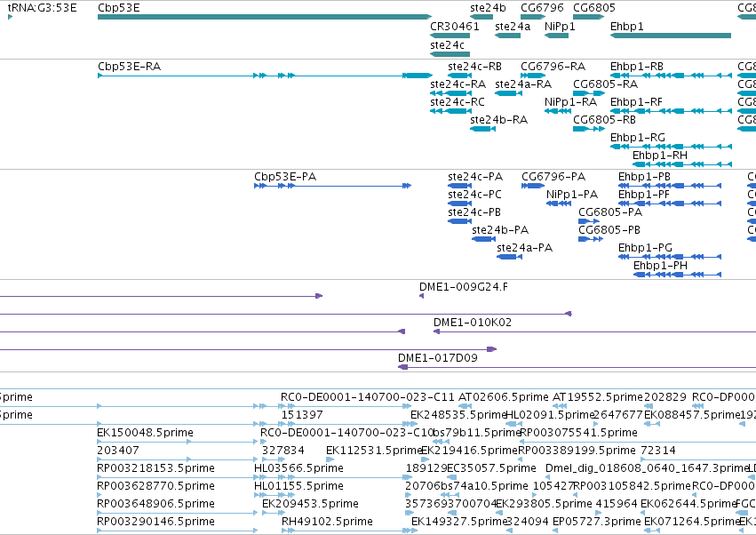Click protein CG6805-PB

click(x=591, y=239)
